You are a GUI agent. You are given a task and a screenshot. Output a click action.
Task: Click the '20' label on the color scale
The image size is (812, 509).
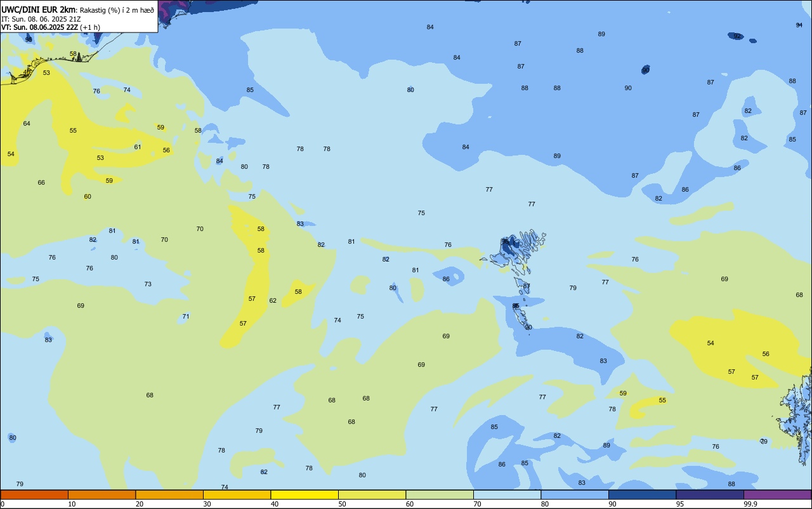click(x=140, y=504)
